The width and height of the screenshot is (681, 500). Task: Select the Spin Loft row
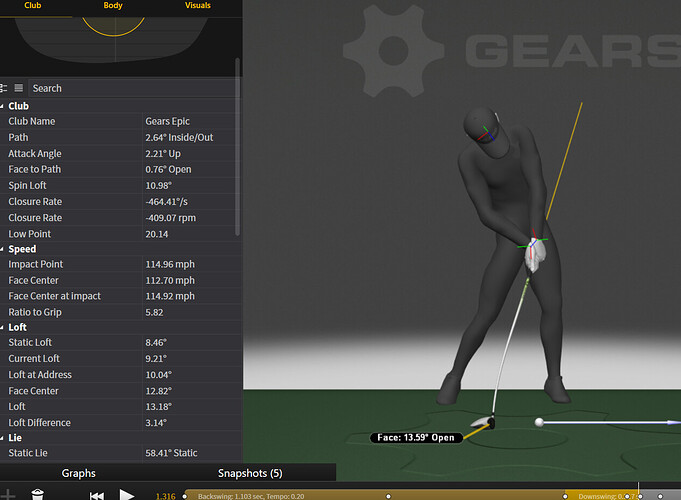pos(119,185)
